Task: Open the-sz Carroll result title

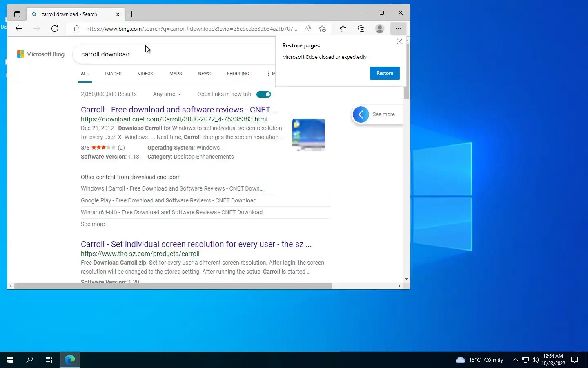Action: 196,244
